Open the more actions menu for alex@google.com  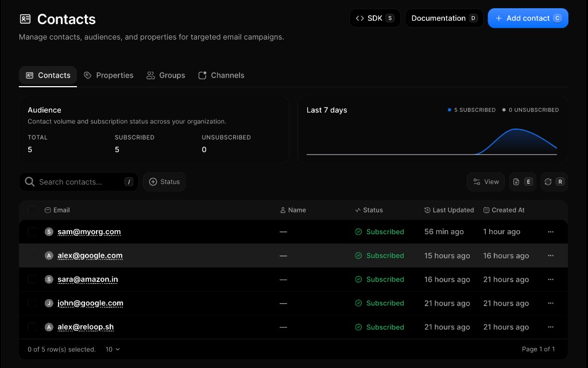pyautogui.click(x=551, y=255)
